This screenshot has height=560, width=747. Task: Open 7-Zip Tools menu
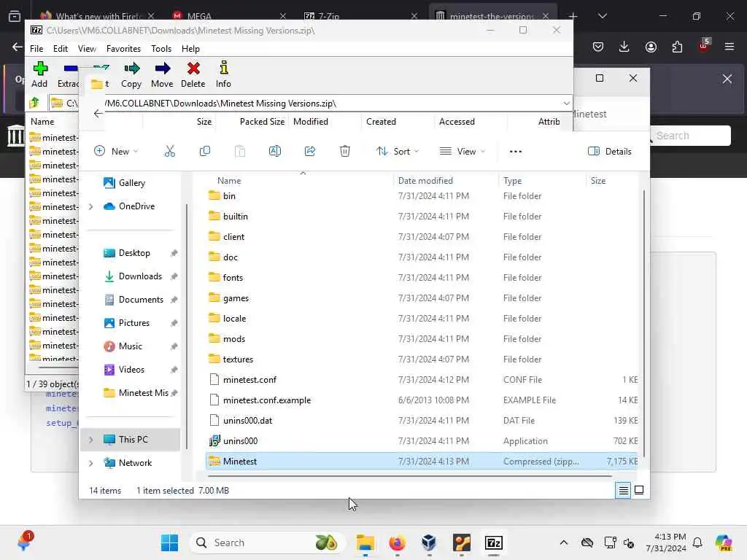pos(161,49)
